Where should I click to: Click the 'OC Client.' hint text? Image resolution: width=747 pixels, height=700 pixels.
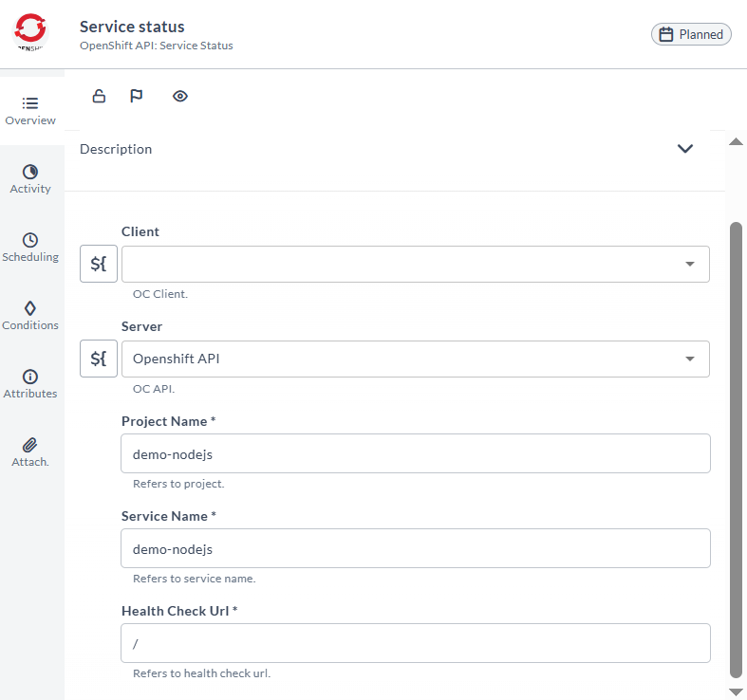[160, 294]
